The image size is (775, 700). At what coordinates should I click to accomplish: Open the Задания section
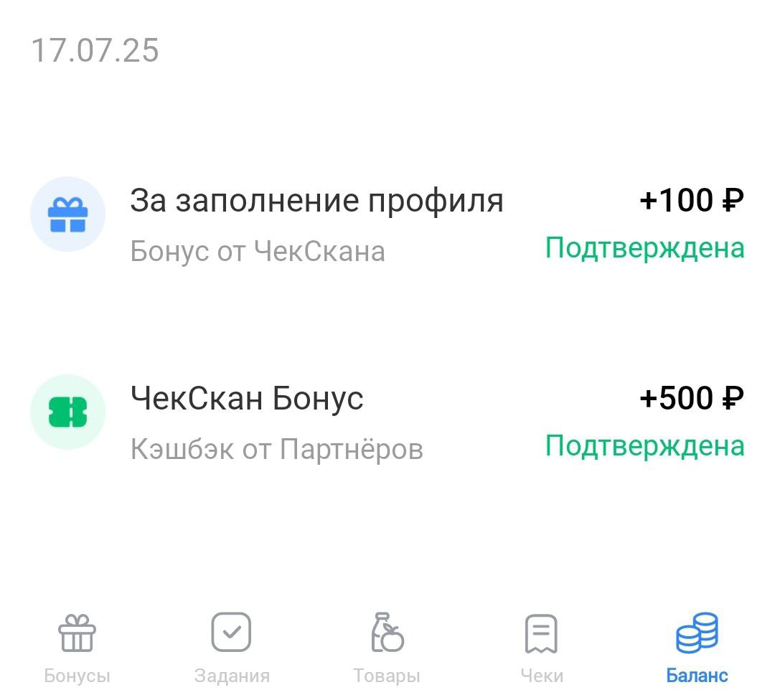point(230,645)
